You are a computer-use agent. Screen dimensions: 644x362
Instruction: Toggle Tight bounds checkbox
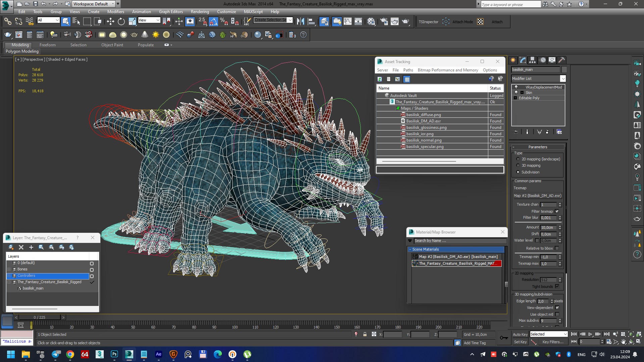pyautogui.click(x=557, y=287)
